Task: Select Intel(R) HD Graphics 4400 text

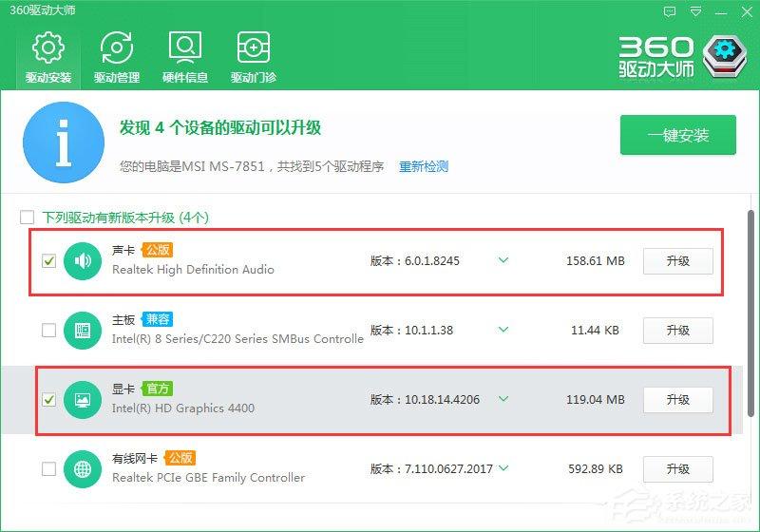Action: tap(183, 408)
